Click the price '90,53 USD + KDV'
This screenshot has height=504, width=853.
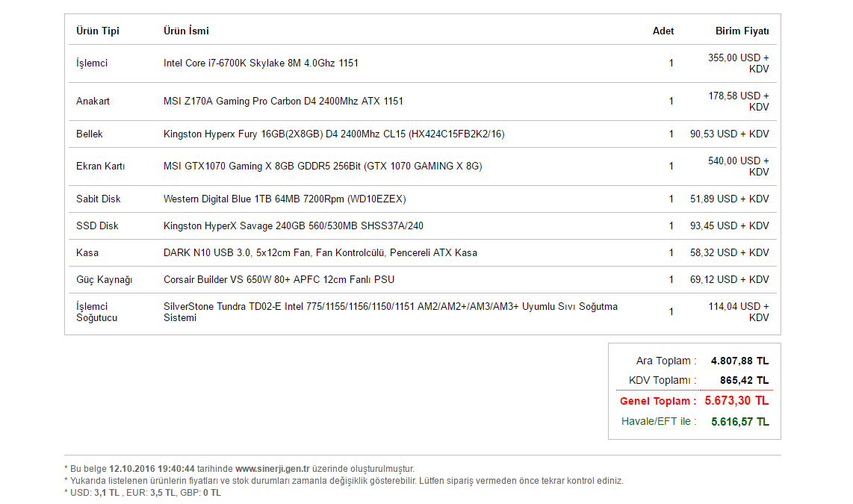click(730, 134)
